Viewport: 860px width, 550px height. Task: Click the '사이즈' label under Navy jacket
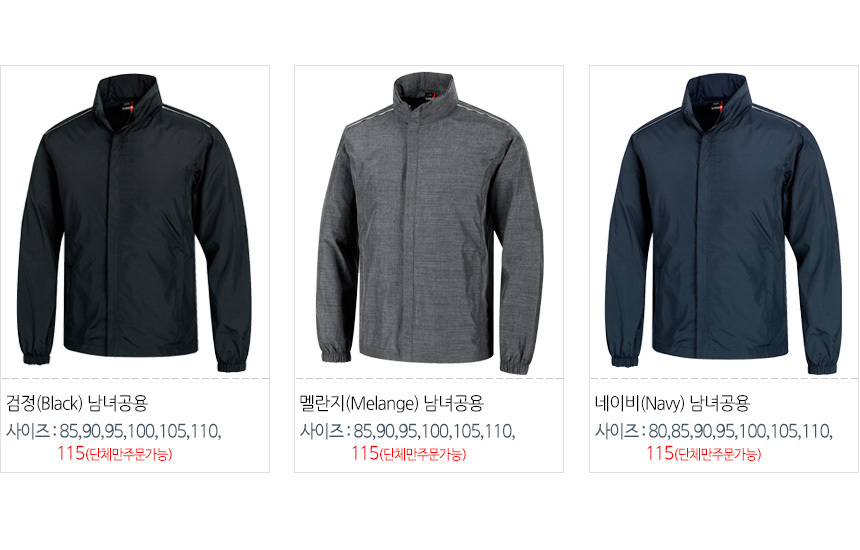(617, 431)
